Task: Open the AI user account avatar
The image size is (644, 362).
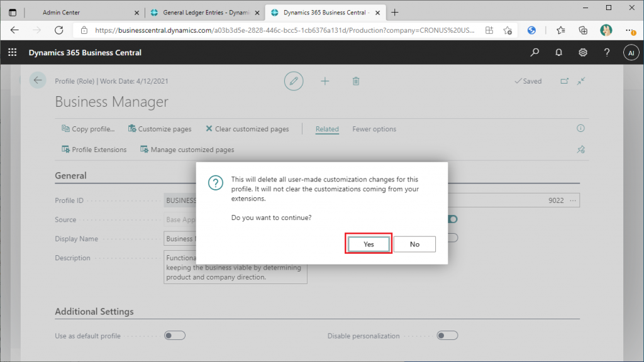Action: point(631,53)
